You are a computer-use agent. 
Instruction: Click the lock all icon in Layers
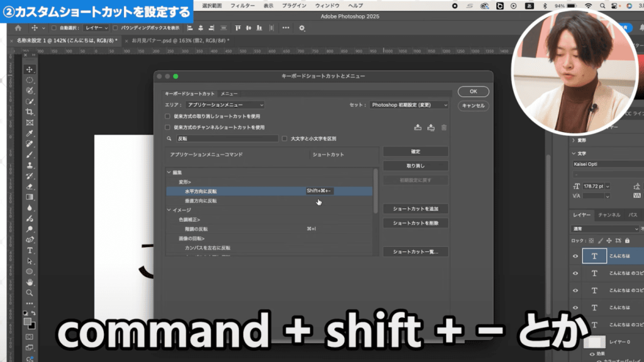tap(627, 241)
